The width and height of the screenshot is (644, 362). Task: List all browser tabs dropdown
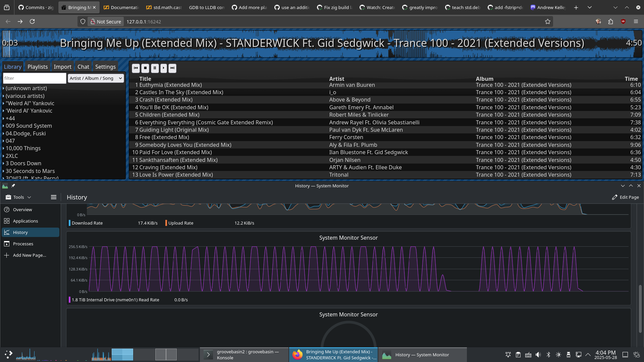(x=590, y=7)
